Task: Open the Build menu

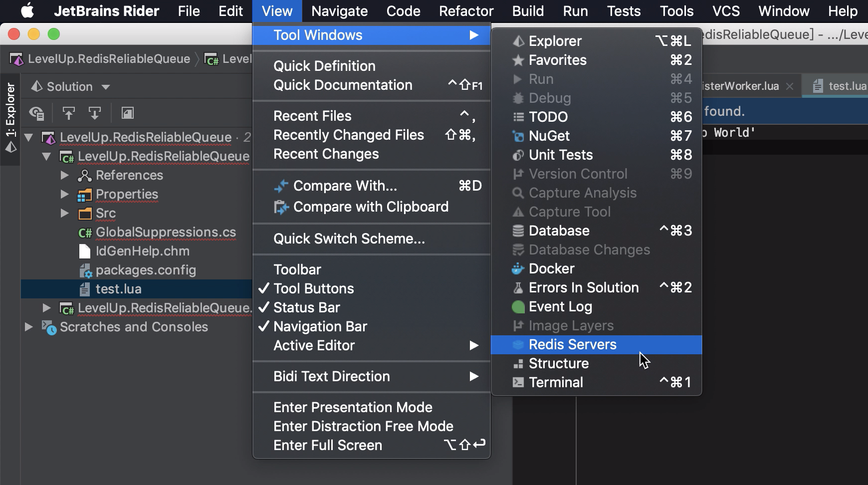Action: tap(528, 11)
